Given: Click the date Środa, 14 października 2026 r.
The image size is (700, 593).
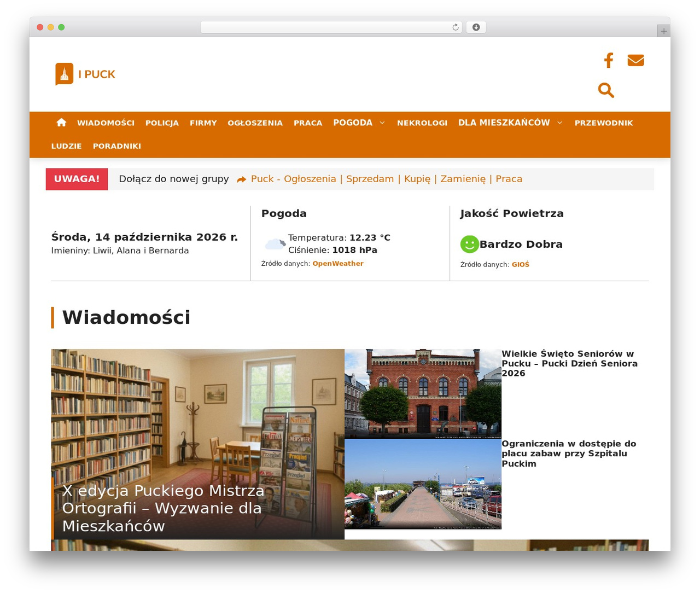Looking at the screenshot, I should point(144,237).
